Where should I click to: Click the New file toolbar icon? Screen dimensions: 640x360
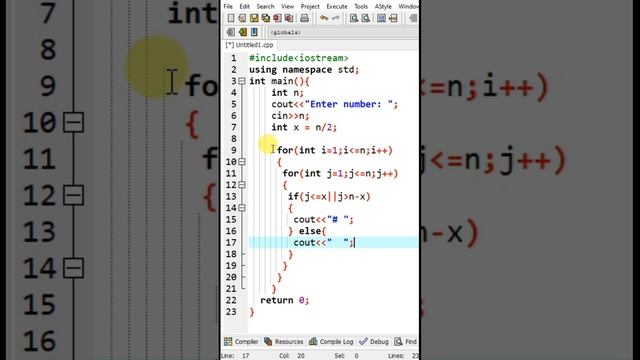point(231,18)
